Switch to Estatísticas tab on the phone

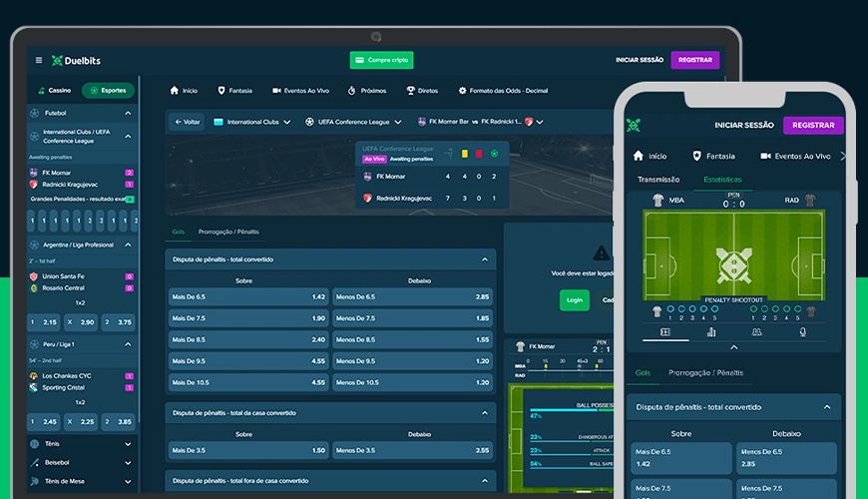pos(723,180)
